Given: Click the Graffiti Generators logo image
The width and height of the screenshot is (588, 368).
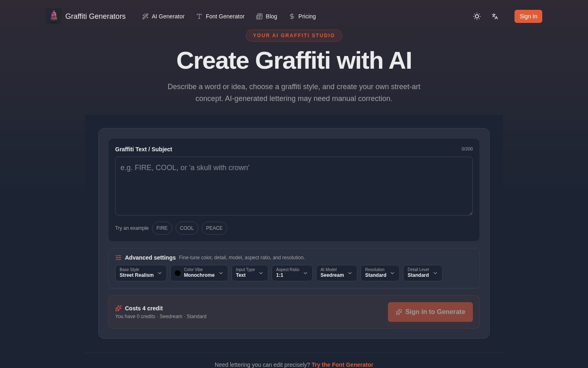Looking at the screenshot, I should point(53,16).
